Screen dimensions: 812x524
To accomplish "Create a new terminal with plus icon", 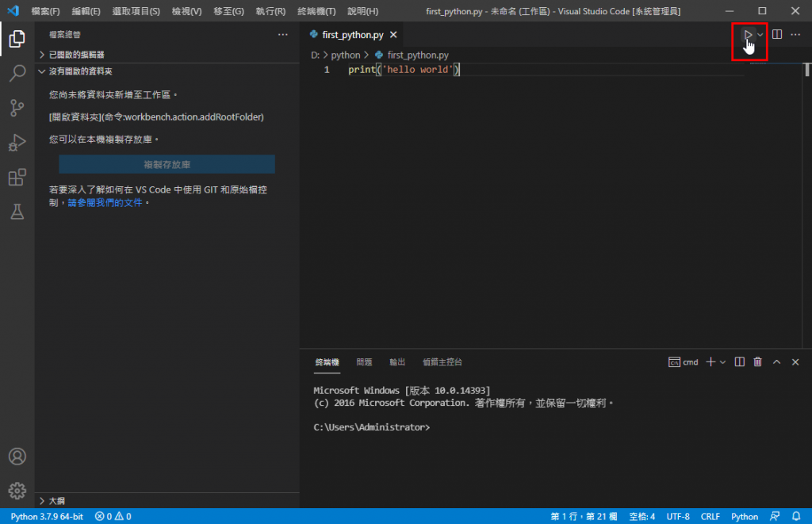I will pos(710,362).
